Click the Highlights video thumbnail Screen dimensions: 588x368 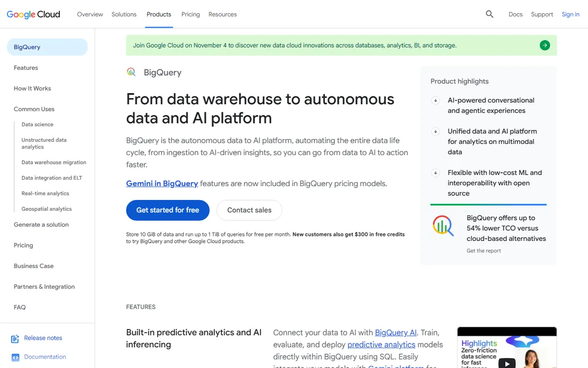click(x=507, y=347)
